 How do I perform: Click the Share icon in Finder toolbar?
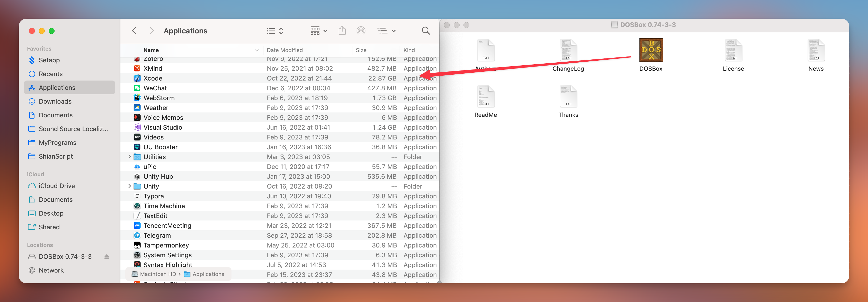click(x=342, y=31)
